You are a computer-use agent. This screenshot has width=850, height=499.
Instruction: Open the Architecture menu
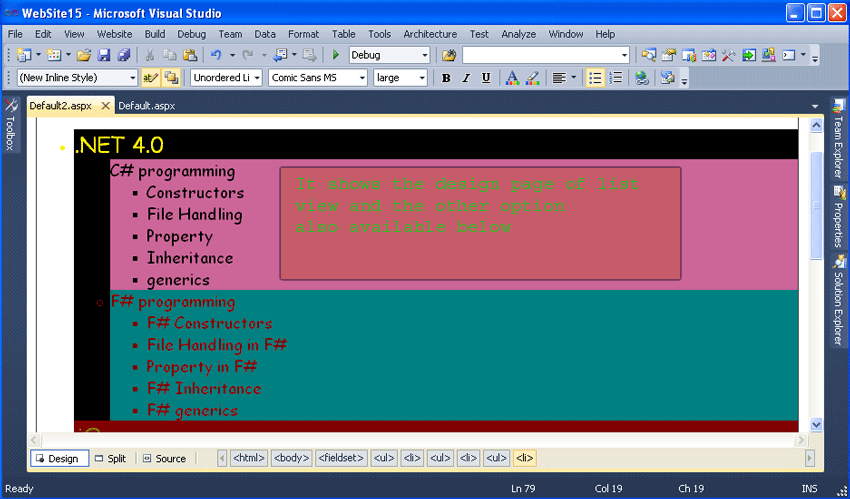[x=430, y=34]
